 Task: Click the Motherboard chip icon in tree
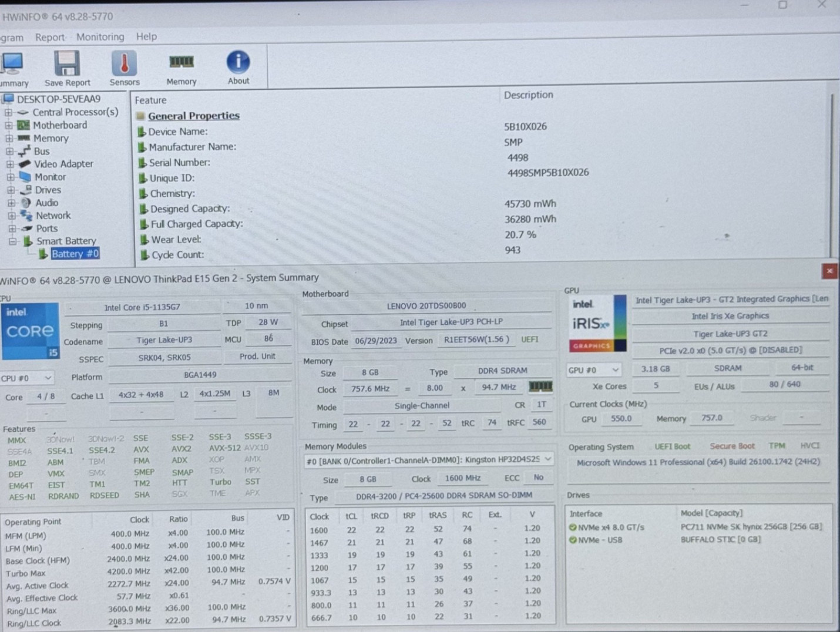coord(23,125)
